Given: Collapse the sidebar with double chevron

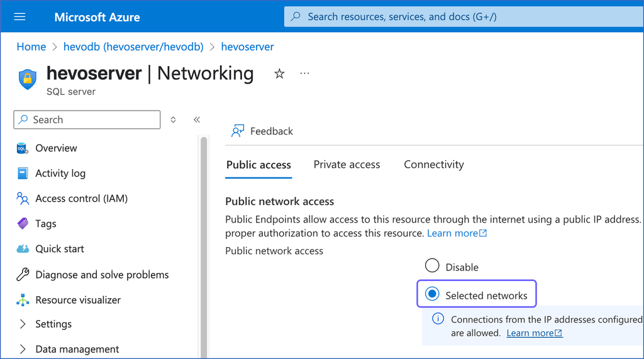Looking at the screenshot, I should [x=197, y=119].
